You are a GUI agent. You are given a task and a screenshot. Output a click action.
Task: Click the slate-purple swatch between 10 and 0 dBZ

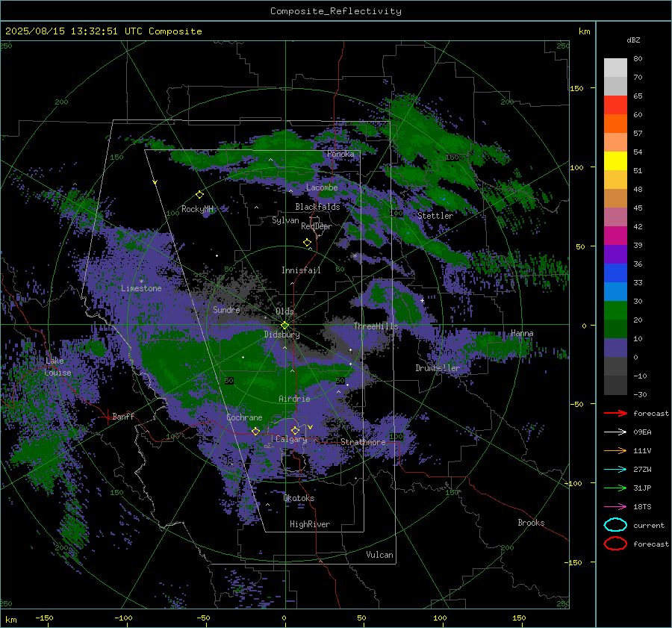click(x=615, y=348)
